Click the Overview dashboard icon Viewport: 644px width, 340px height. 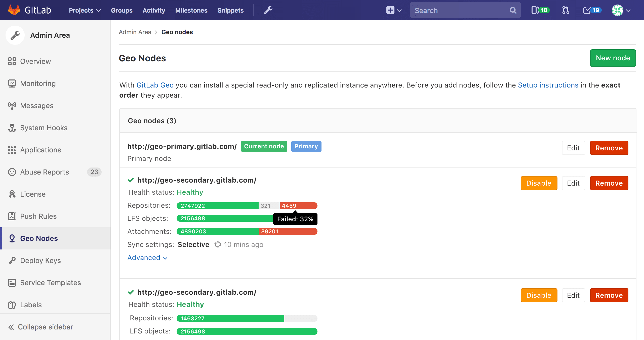(x=12, y=61)
